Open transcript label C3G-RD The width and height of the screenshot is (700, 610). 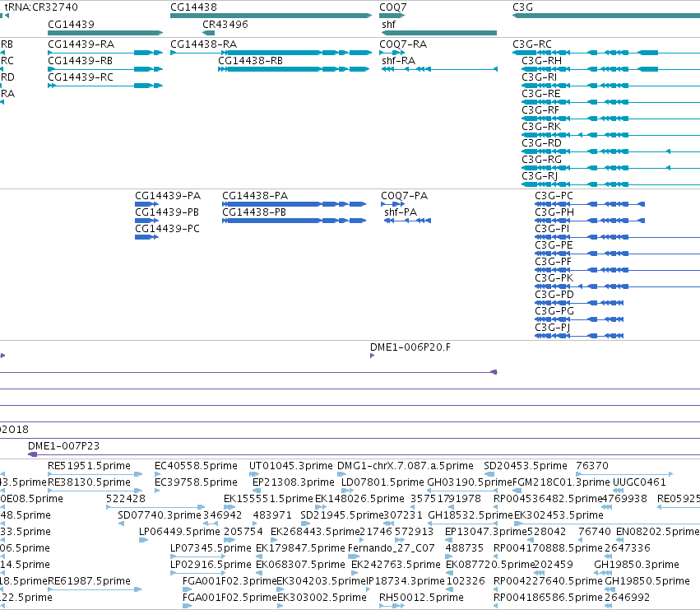point(541,143)
